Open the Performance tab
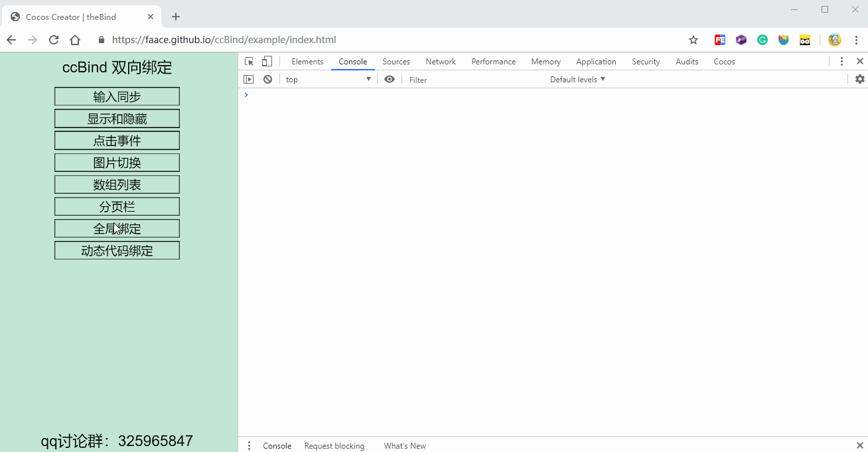This screenshot has width=868, height=452. tap(493, 61)
